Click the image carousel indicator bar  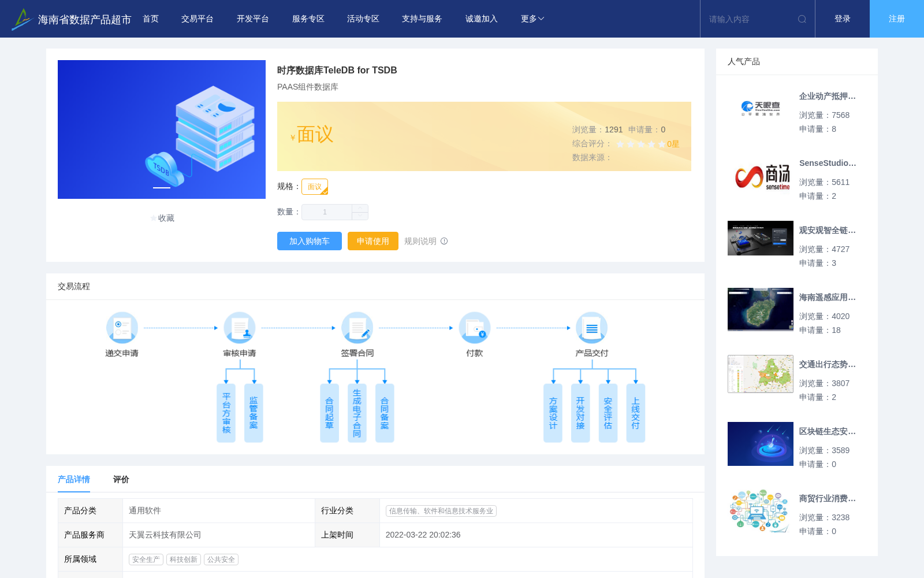pyautogui.click(x=162, y=188)
